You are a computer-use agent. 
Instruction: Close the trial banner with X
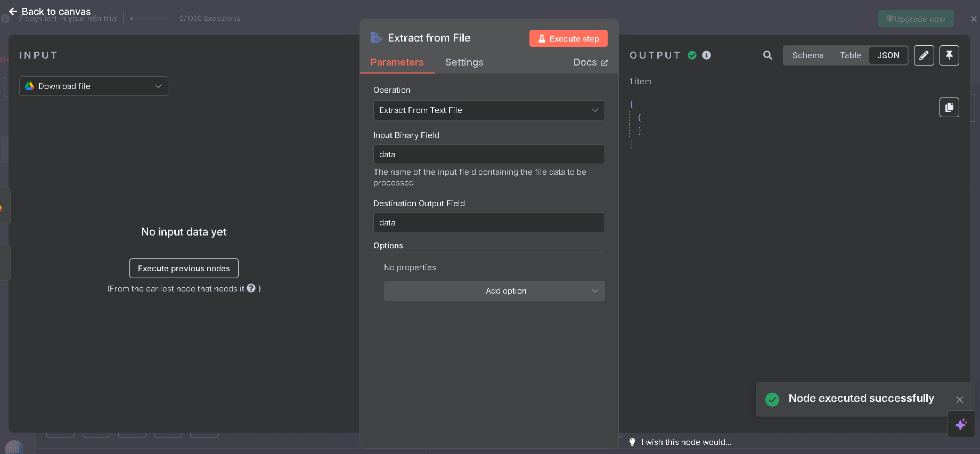click(x=974, y=19)
